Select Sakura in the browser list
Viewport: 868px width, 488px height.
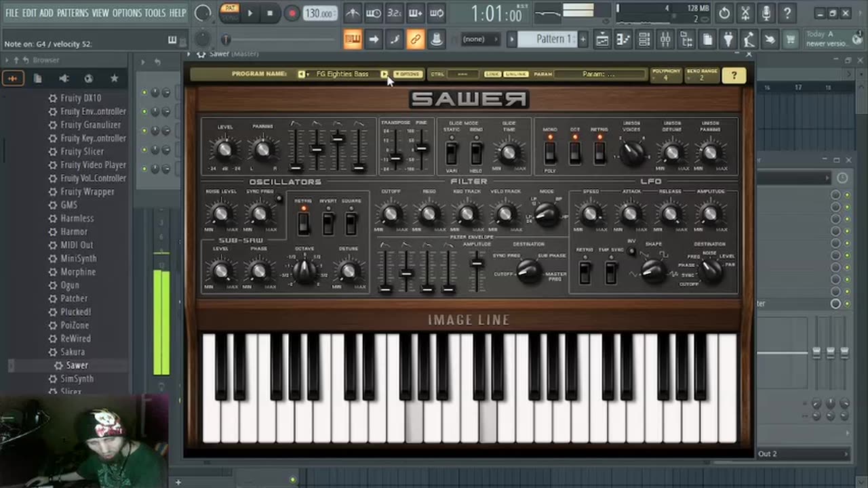[73, 352]
